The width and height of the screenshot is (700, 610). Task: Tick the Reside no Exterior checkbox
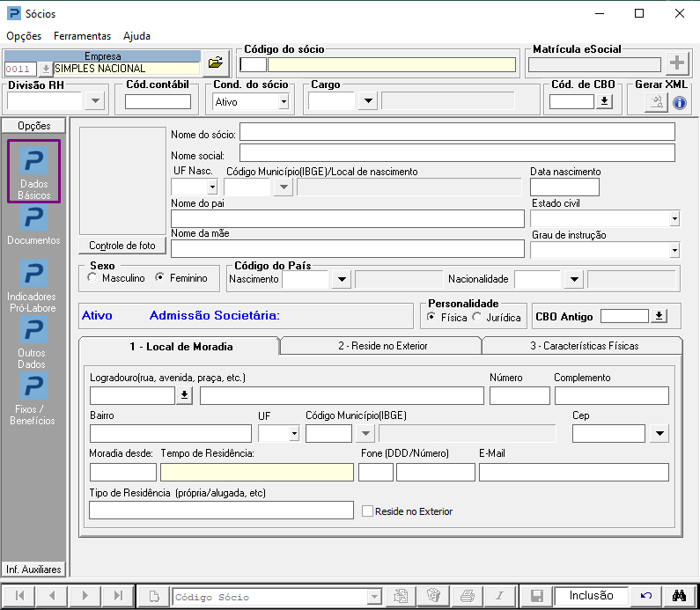(x=367, y=511)
